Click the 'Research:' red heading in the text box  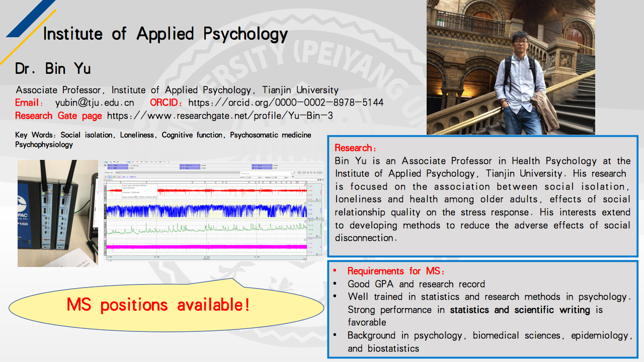[355, 148]
